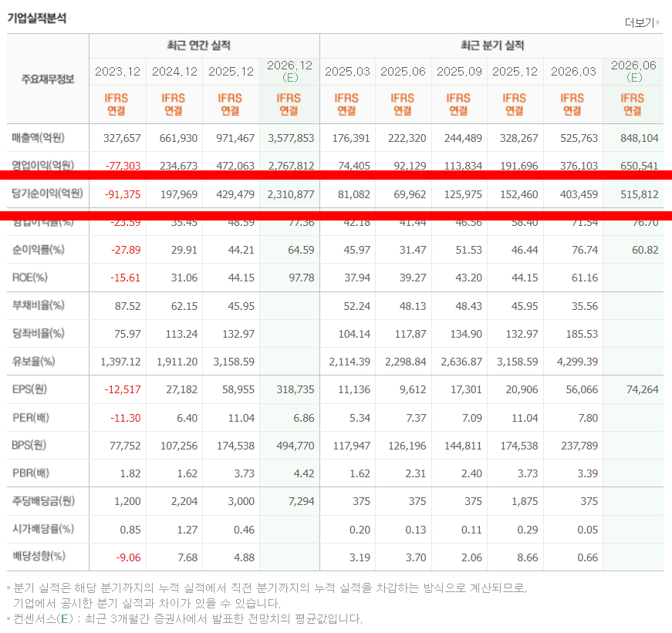672x633 pixels.
Task: Click the BPS(원) row label
Action: point(29,446)
